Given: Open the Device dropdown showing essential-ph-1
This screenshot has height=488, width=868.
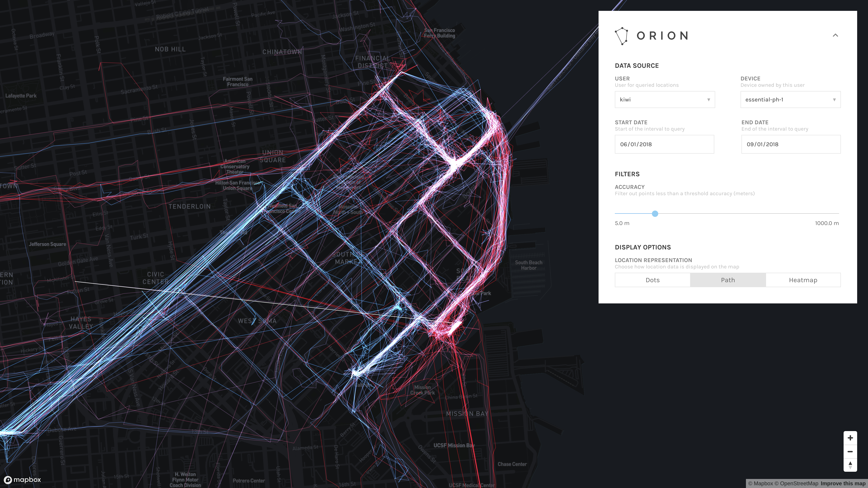Looking at the screenshot, I should point(790,100).
